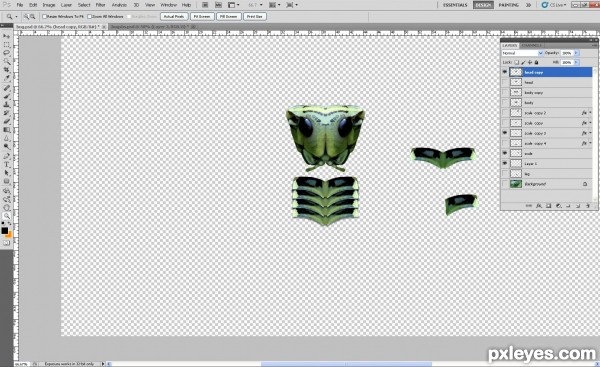
Task: Open the Screen Mode dropdown
Action: pyautogui.click(x=292, y=5)
